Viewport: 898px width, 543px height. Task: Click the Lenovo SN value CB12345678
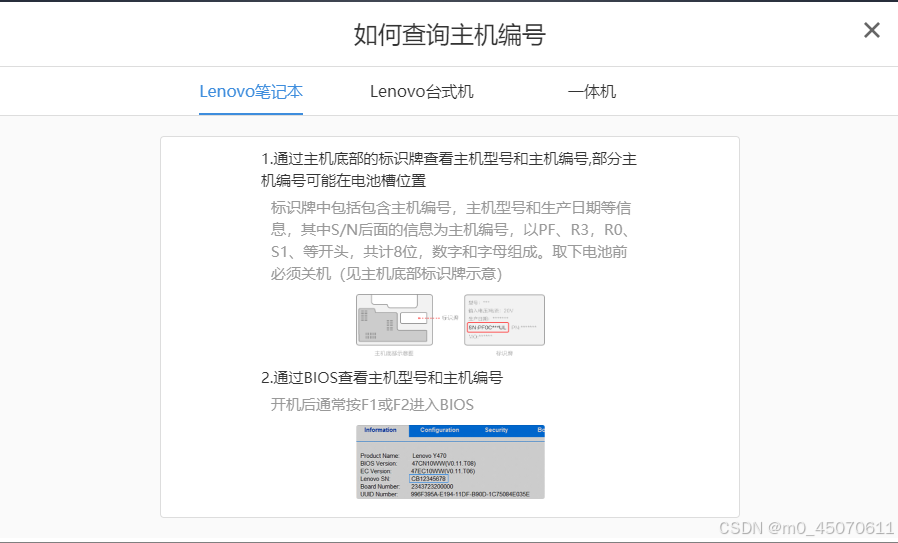[428, 479]
